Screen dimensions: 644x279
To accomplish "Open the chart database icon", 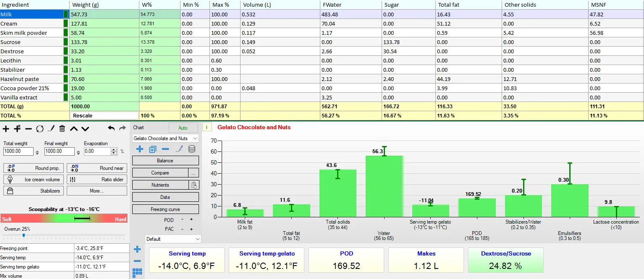I will click(192, 149).
